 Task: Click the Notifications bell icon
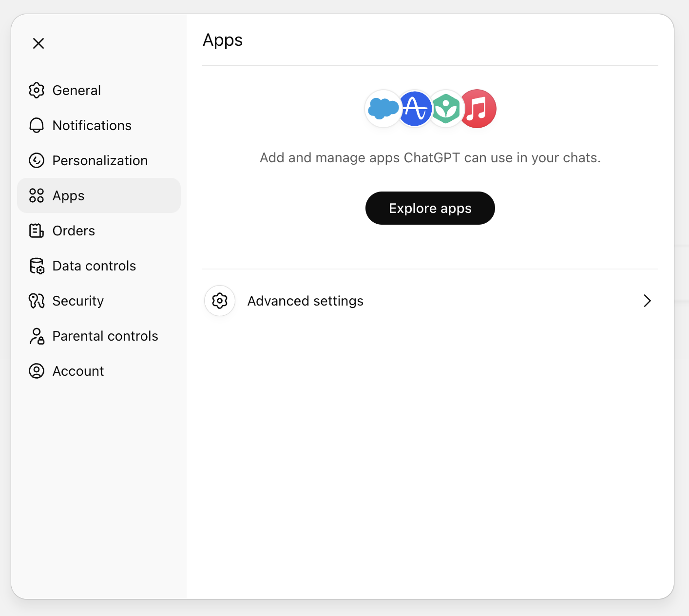pos(36,125)
